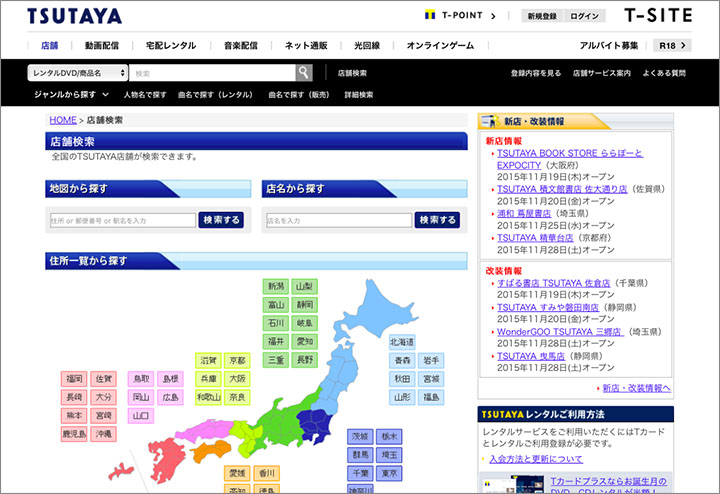Select the 北海道 prefecture button

pos(402,342)
